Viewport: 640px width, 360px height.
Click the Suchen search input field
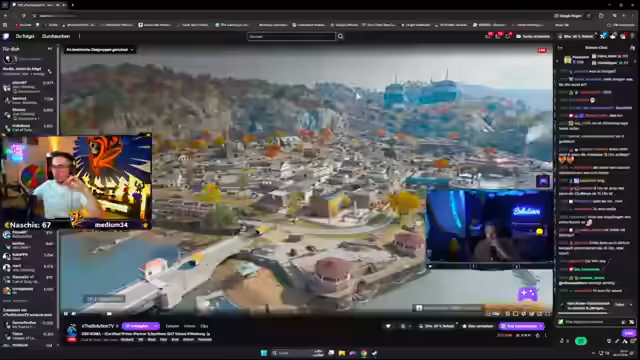coord(291,37)
